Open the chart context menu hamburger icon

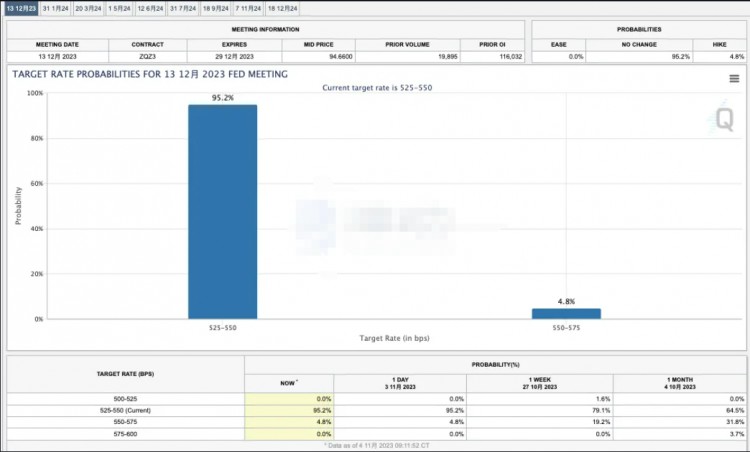[x=734, y=78]
